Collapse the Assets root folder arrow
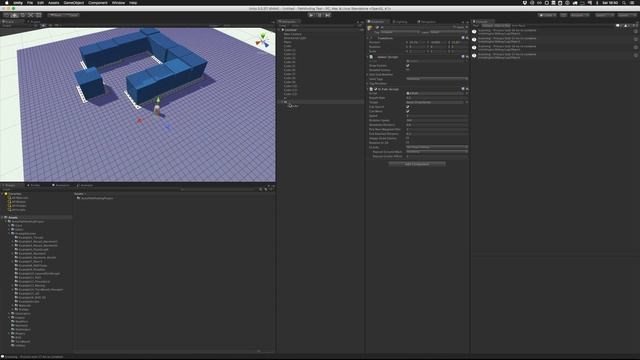This screenshot has width=640, height=360. pyautogui.click(x=2, y=218)
